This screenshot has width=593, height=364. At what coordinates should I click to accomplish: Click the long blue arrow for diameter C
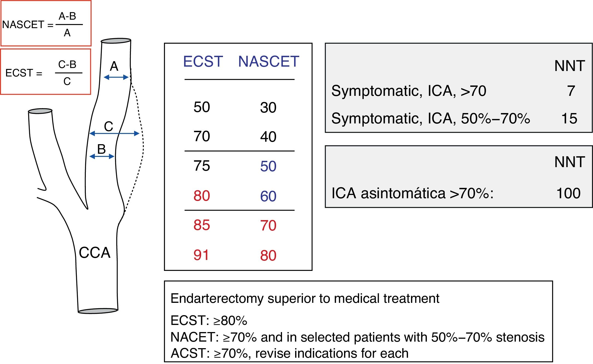[x=115, y=134]
